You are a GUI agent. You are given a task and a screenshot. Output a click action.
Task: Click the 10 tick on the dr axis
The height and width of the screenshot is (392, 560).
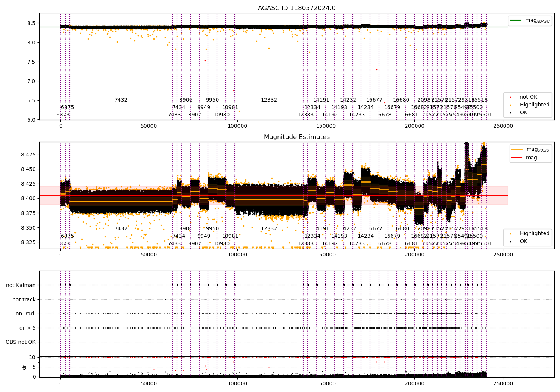pos(32,358)
